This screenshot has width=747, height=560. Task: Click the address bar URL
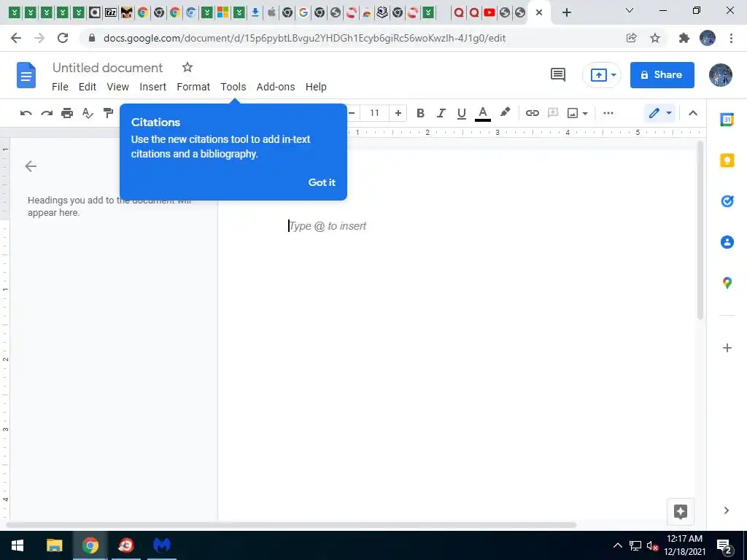(x=304, y=38)
